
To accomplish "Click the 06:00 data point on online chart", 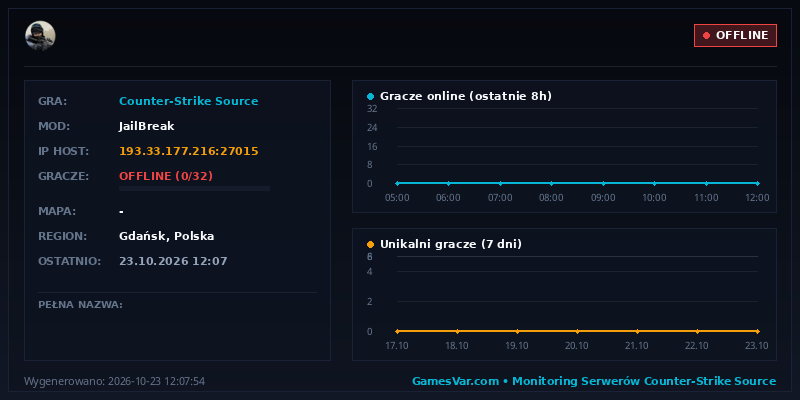I will [x=448, y=183].
